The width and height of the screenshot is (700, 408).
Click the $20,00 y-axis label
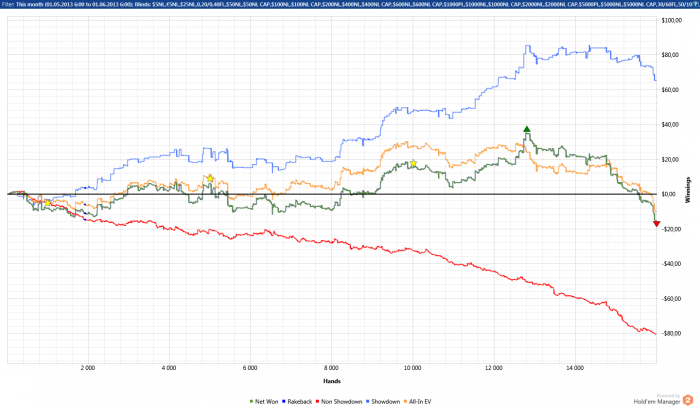click(670, 159)
